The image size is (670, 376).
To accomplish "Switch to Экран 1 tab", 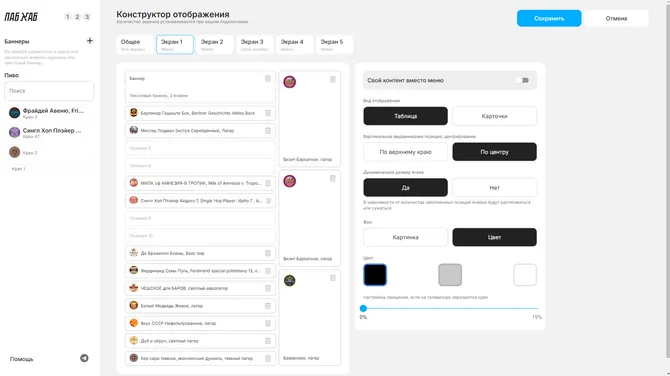I will [x=175, y=44].
